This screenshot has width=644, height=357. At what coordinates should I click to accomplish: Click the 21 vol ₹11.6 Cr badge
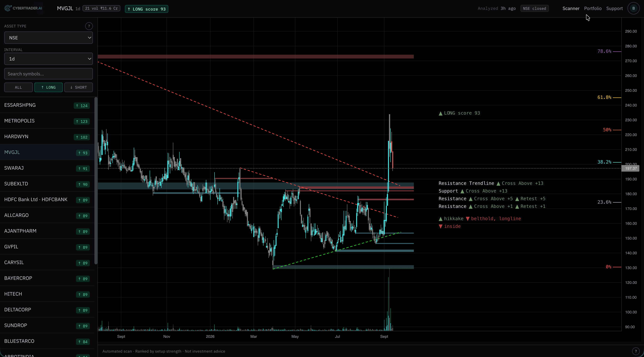click(x=101, y=8)
